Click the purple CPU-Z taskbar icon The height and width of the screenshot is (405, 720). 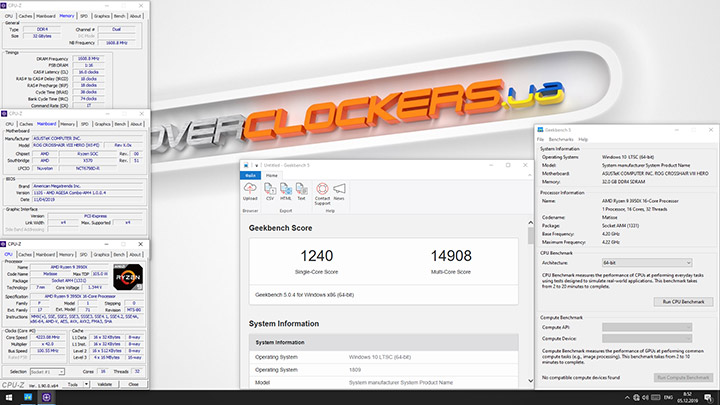click(46, 397)
